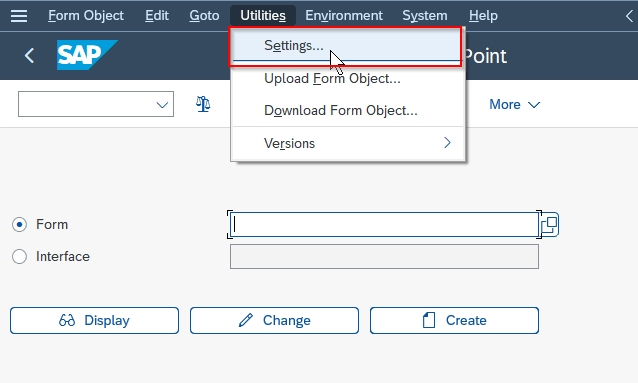Click Change button with pencil icon

274,320
